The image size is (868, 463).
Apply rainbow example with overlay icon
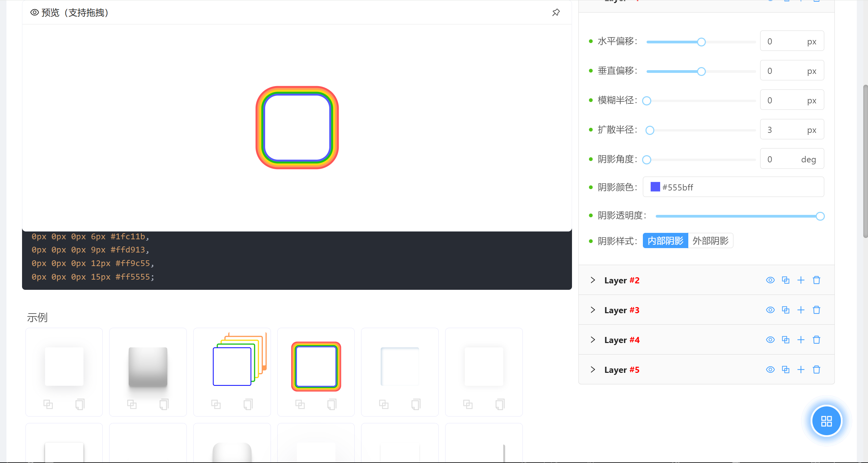[x=300, y=404]
